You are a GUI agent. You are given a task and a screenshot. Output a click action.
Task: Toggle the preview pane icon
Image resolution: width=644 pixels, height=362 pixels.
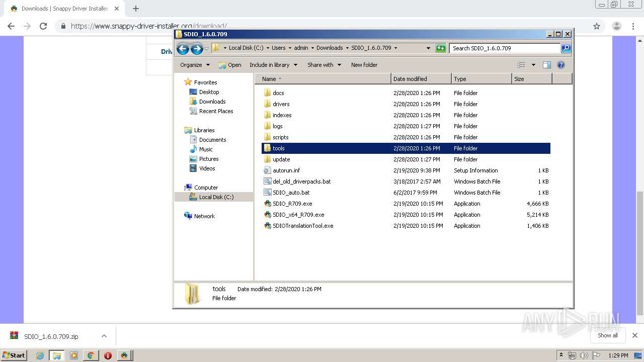coord(547,65)
